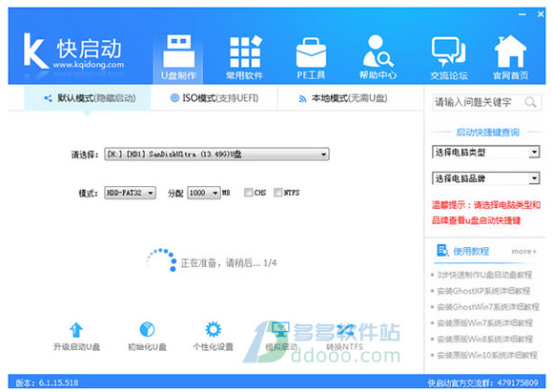Image resolution: width=553 pixels, height=392 pixels.
Task: Open 3步快速制作U盘启动盘教程 link
Action: [x=484, y=275]
